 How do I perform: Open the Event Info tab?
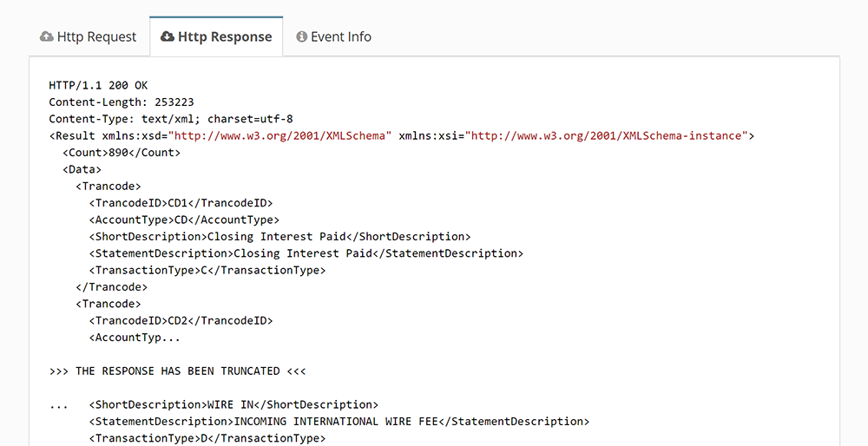tap(340, 37)
